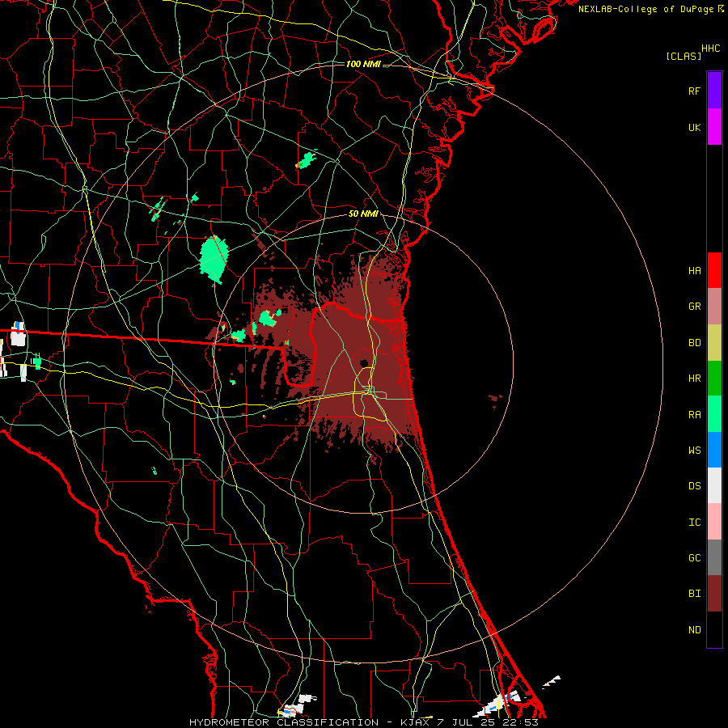Viewport: 728px width, 728px height.
Task: Click the [CLAS] label
Action: point(684,56)
